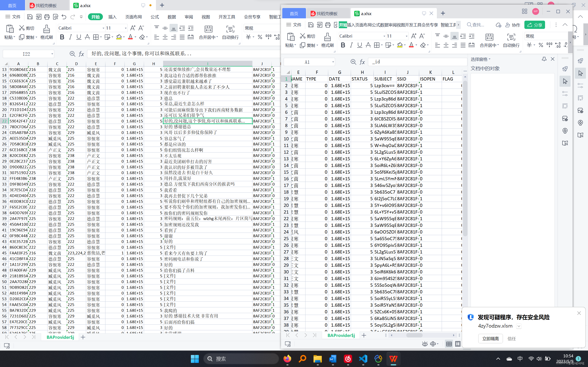
Task: Click the 立即隔离 button in security alert
Action: tap(490, 338)
